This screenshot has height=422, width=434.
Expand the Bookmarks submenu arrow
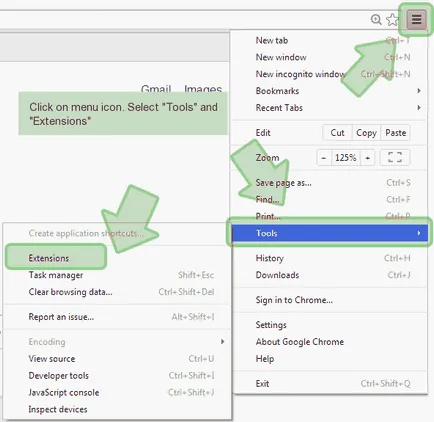point(419,91)
